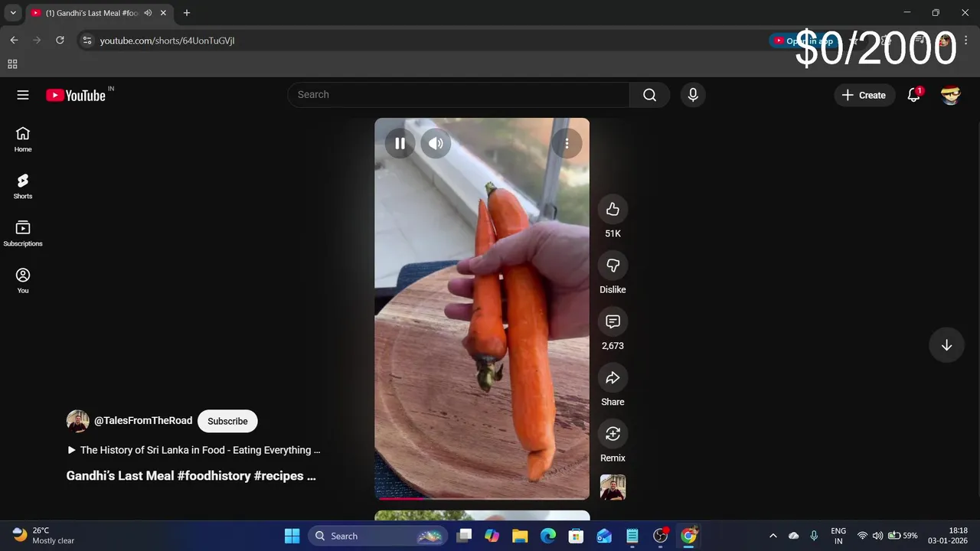
Task: Open Microsoft Store from the taskbar
Action: [x=576, y=536]
